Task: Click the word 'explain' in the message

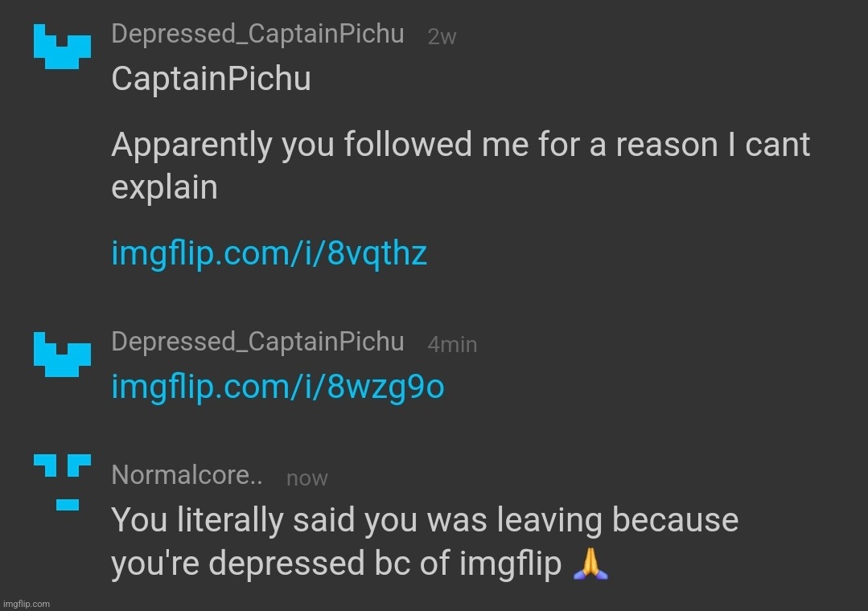Action: pos(165,187)
